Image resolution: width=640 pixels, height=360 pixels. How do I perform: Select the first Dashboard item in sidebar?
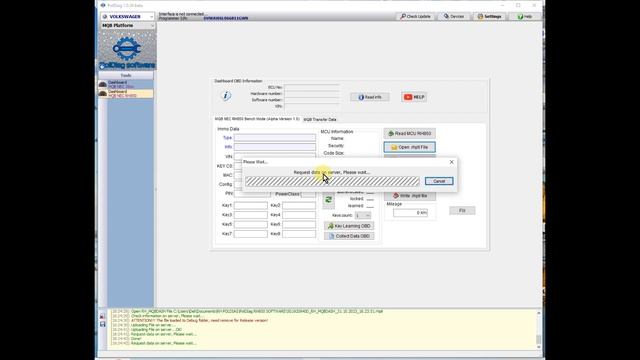point(126,84)
